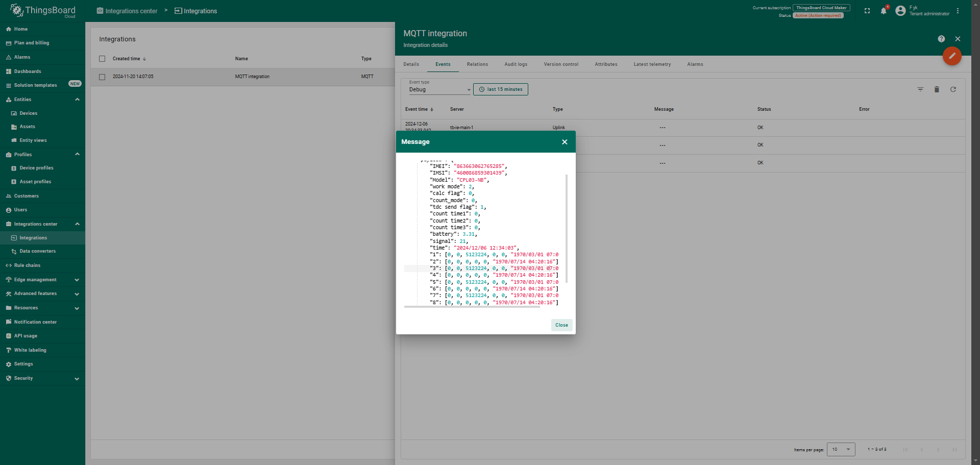Sort by Created time column
The width and height of the screenshot is (980, 465).
coord(130,59)
